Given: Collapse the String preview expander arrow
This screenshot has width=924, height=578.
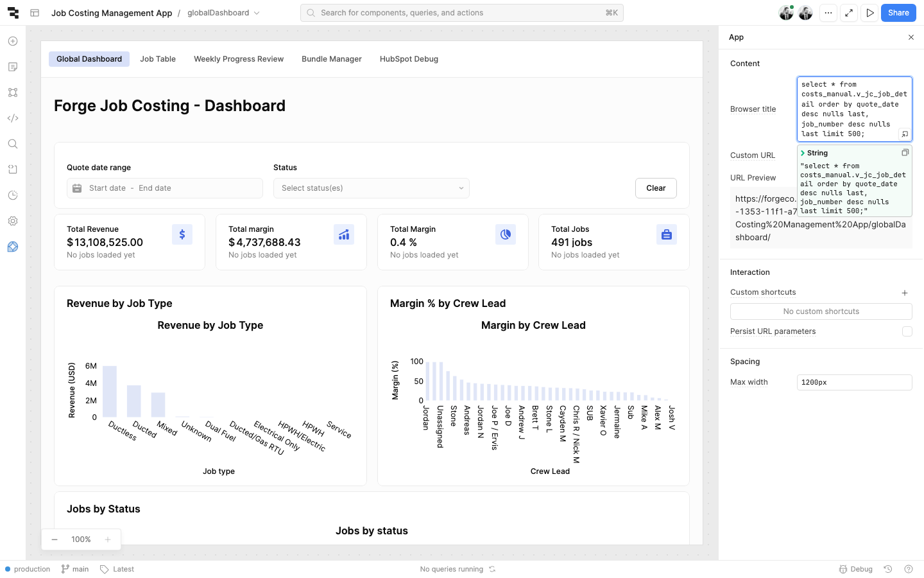Looking at the screenshot, I should point(803,153).
